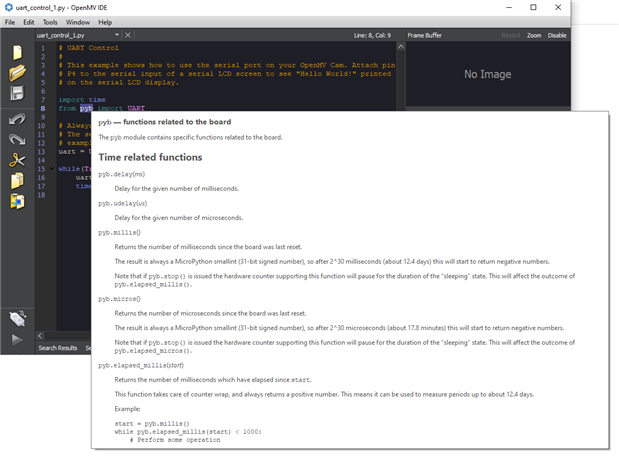Open the Search Results panel
The height and width of the screenshot is (460, 619).
58,348
